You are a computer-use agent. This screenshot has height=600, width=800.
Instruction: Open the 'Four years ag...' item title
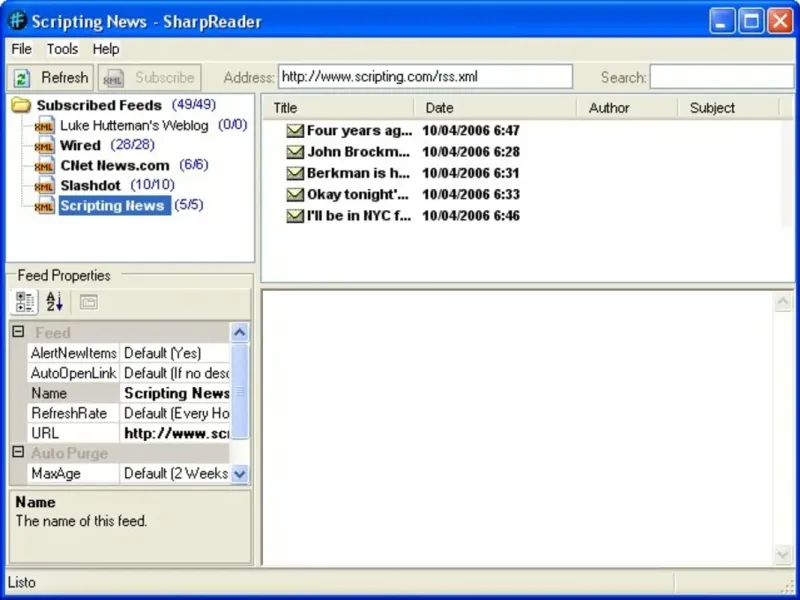point(359,131)
